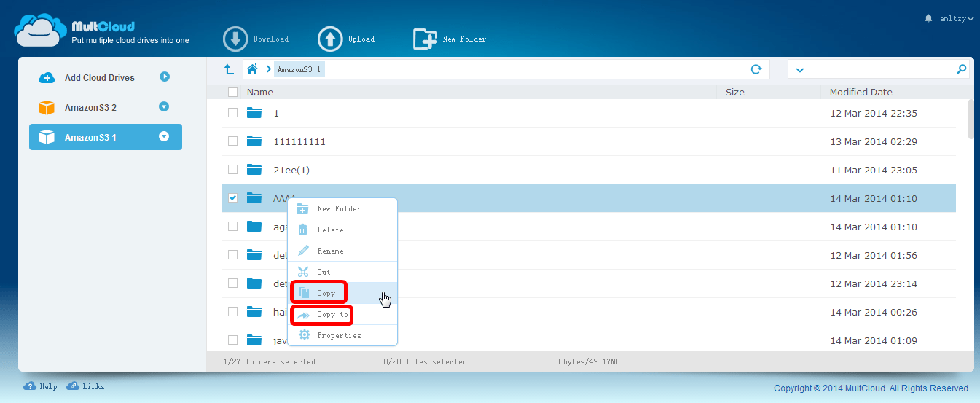Click the search magnifier icon
Image resolution: width=980 pixels, height=403 pixels.
tap(961, 69)
